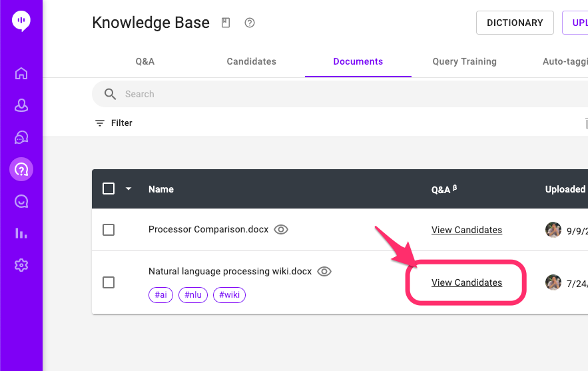
Task: Expand the select-all dropdown arrow
Action: [x=129, y=189]
